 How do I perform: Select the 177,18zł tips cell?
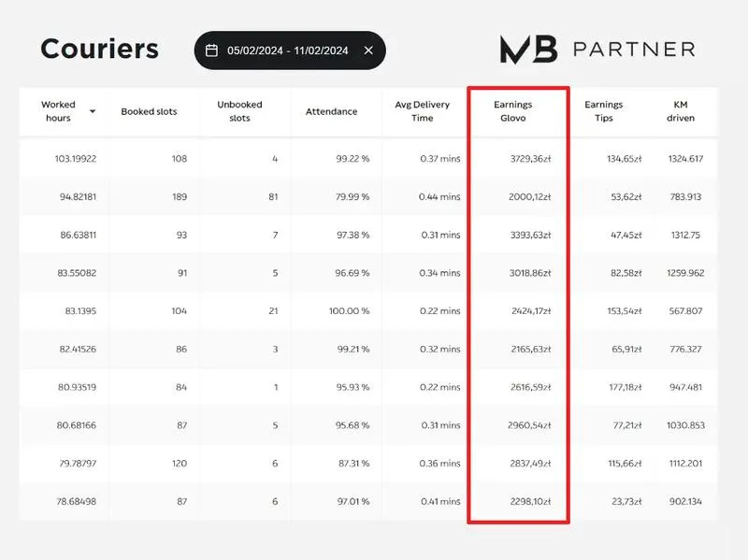coord(626,388)
